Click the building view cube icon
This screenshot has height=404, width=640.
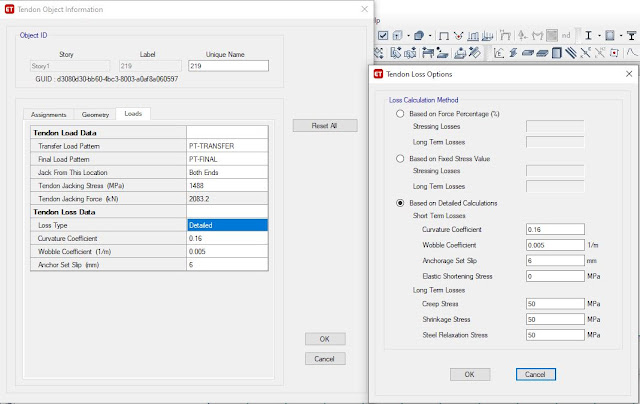[x=398, y=36]
